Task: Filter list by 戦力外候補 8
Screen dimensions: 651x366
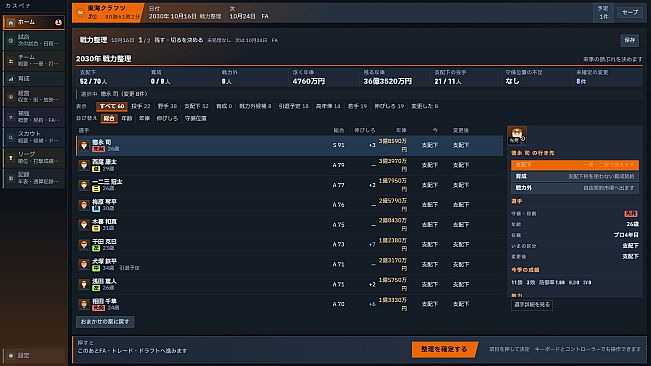Action: (255, 106)
